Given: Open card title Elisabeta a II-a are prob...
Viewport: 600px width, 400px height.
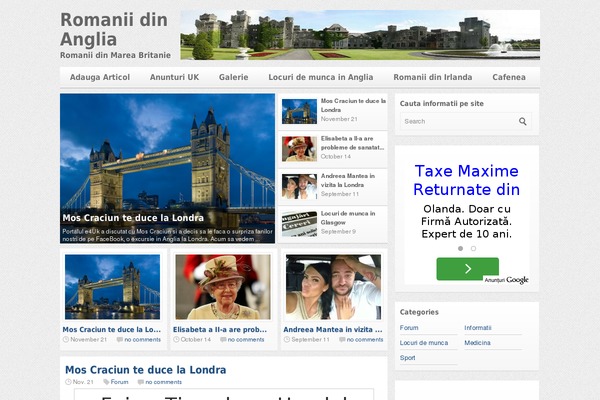Looking at the screenshot, I should coord(220,330).
